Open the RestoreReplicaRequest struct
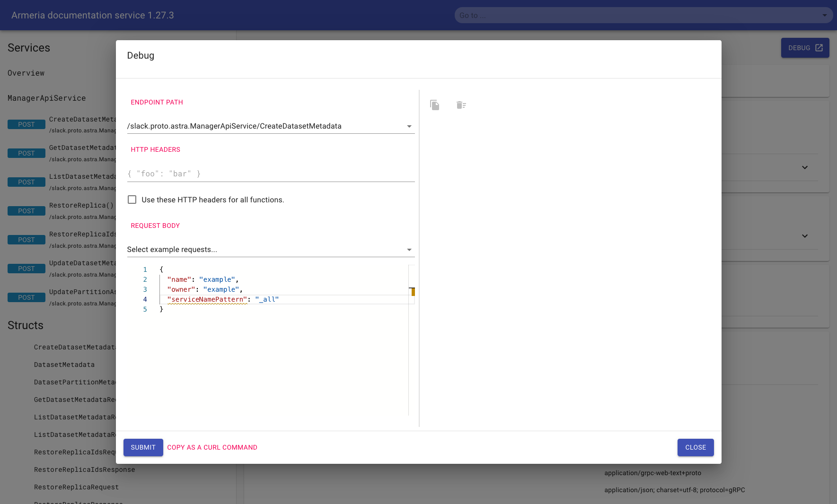This screenshot has width=837, height=504. pos(76,487)
